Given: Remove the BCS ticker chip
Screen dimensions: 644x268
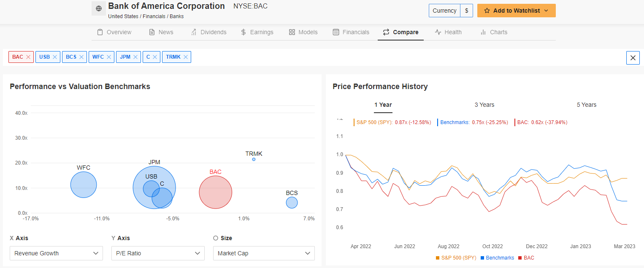Looking at the screenshot, I should coord(81,57).
